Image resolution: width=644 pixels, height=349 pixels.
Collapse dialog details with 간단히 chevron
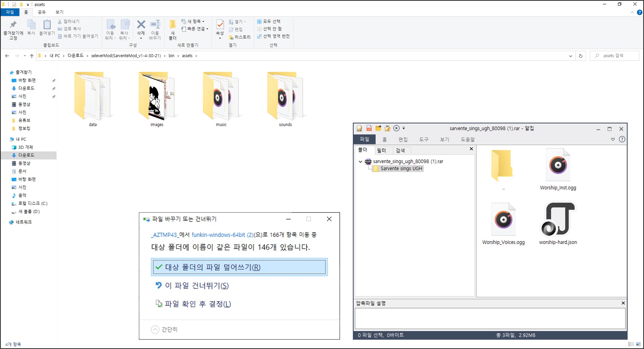(155, 329)
